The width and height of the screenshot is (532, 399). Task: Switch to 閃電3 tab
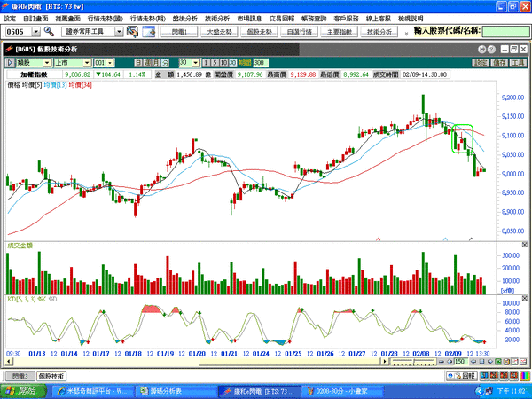20,376
